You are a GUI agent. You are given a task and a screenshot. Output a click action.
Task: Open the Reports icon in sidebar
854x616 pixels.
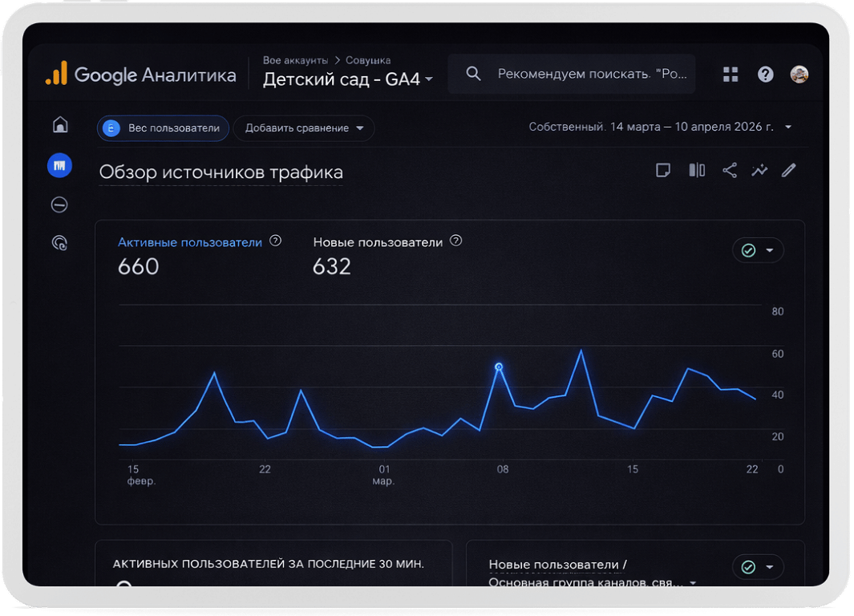tap(59, 165)
